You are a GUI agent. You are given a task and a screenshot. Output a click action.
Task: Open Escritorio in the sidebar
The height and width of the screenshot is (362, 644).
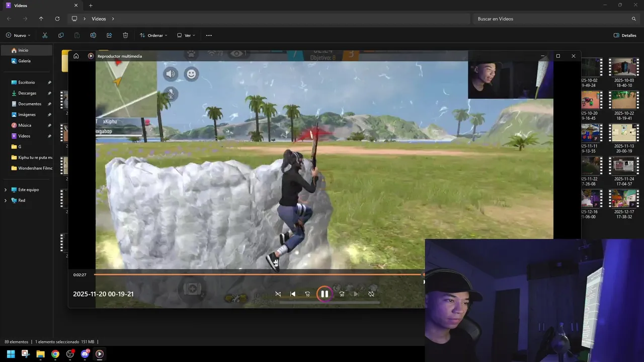click(x=27, y=82)
